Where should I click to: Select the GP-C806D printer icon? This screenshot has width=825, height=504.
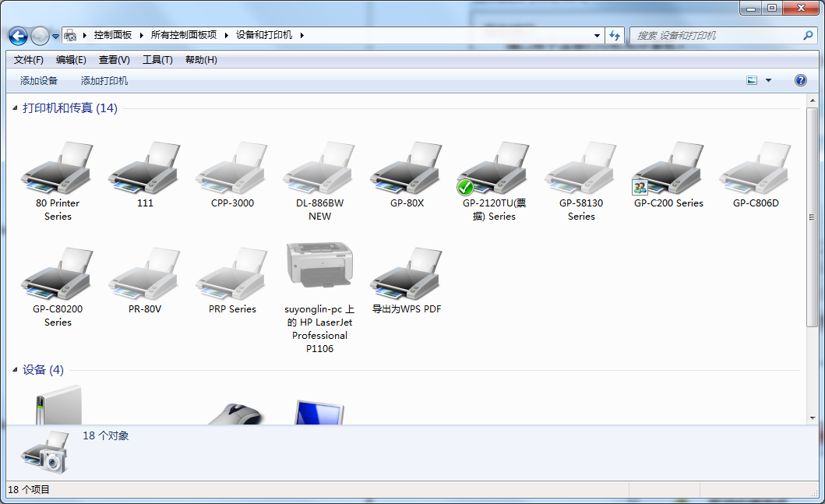(756, 167)
